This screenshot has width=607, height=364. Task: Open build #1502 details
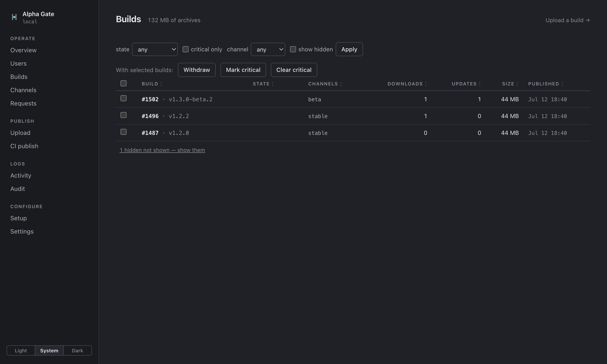click(x=150, y=99)
